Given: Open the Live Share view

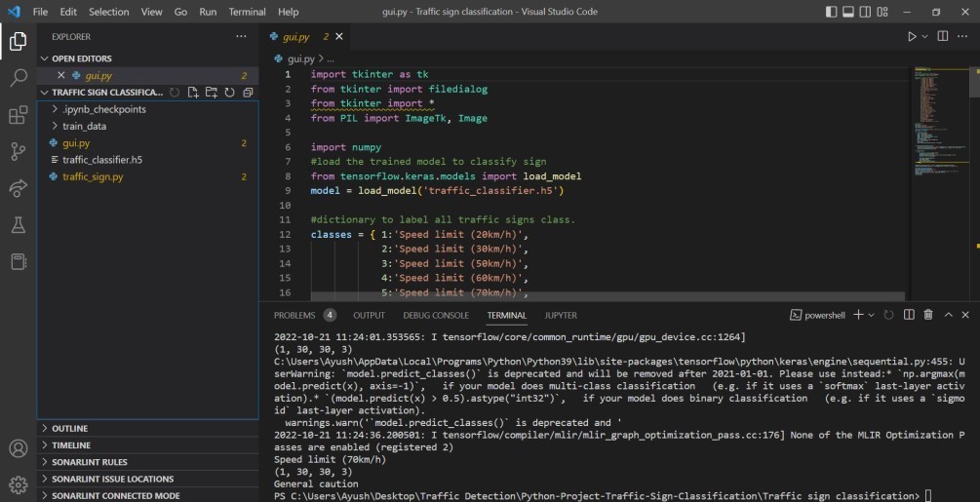Looking at the screenshot, I should [19, 188].
